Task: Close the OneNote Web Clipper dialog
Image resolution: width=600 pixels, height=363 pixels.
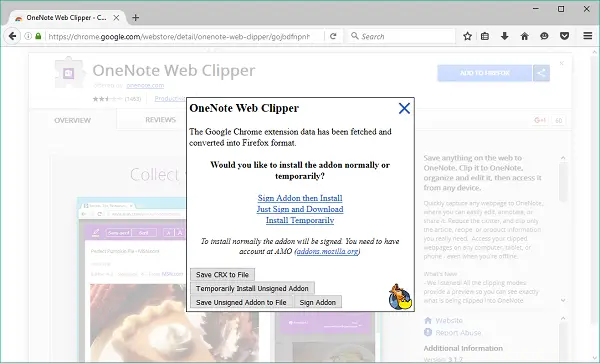Action: coord(404,108)
